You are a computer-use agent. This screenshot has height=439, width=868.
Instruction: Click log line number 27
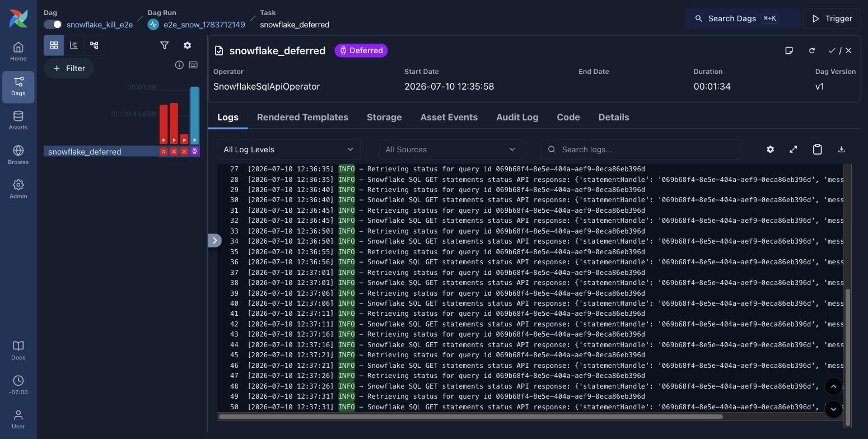(x=234, y=169)
